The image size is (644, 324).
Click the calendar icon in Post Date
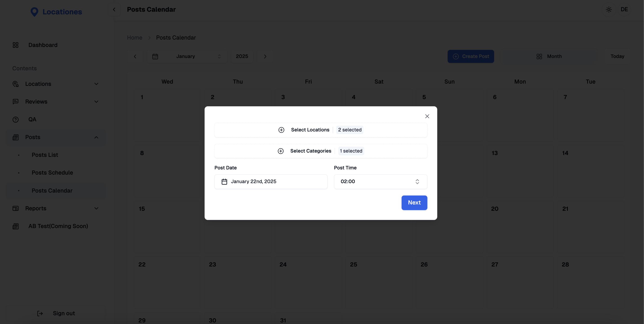224,182
